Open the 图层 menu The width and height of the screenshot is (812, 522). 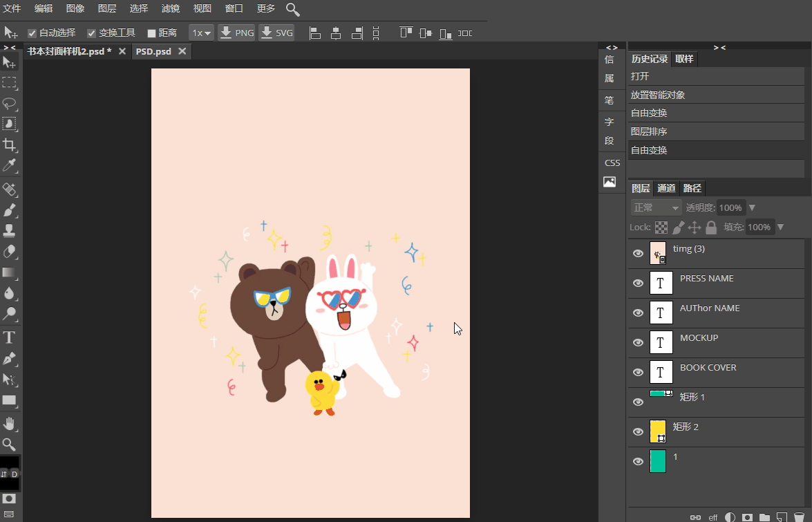point(106,9)
